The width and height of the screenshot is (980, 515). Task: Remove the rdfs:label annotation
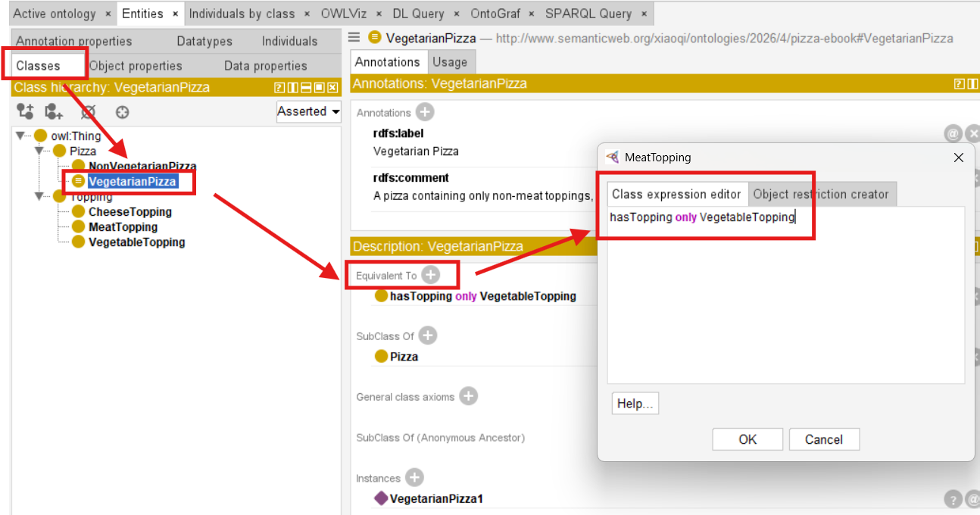click(973, 134)
